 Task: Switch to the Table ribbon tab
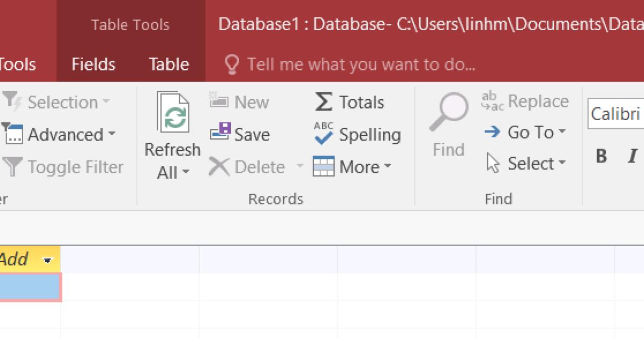coord(168,64)
